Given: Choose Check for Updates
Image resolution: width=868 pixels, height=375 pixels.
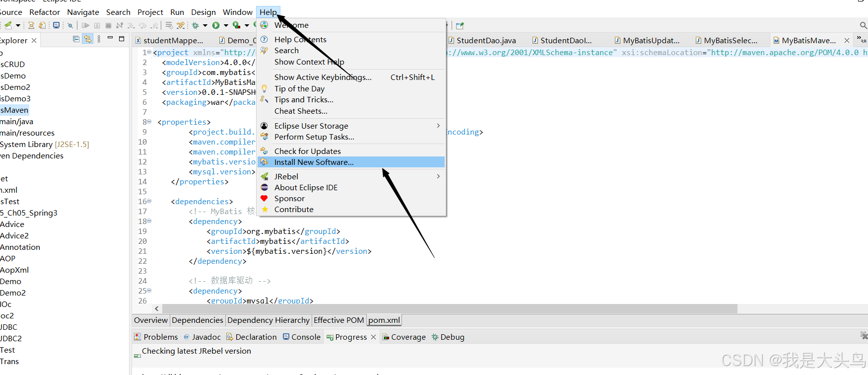Looking at the screenshot, I should coord(351,151).
